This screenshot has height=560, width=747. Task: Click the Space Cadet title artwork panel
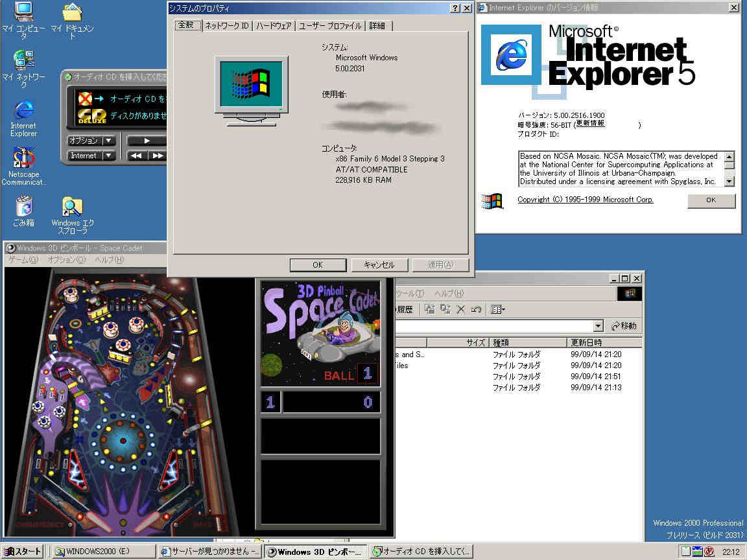tap(320, 333)
